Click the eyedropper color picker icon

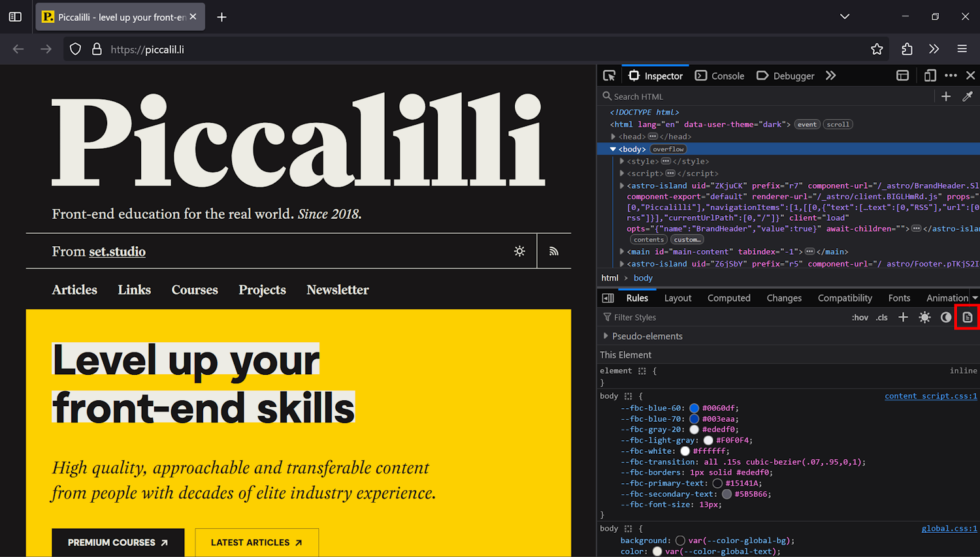coord(968,97)
